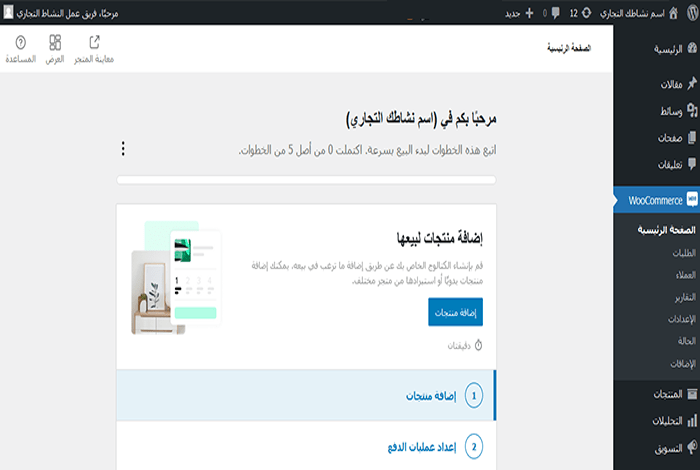Click the comment icon beside تعليقات

tap(692, 164)
